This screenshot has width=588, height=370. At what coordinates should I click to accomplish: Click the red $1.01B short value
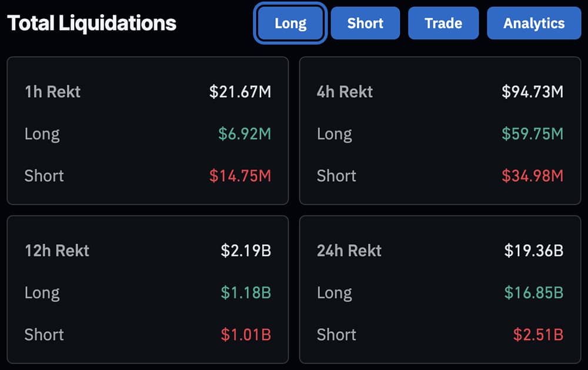[x=246, y=335]
